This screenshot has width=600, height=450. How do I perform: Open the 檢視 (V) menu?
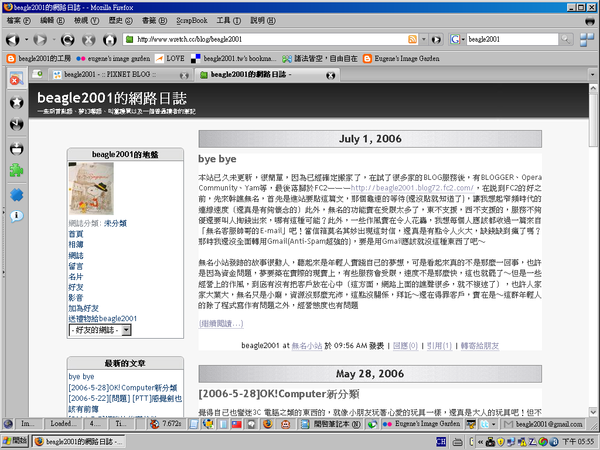[86, 21]
